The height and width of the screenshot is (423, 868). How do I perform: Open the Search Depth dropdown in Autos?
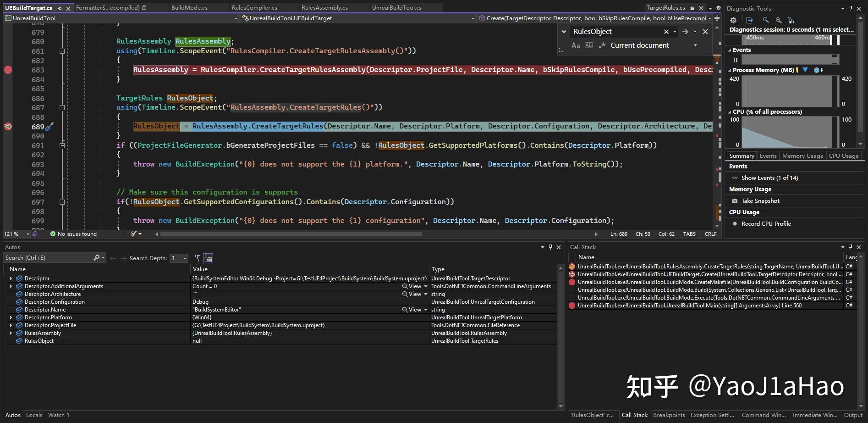185,258
